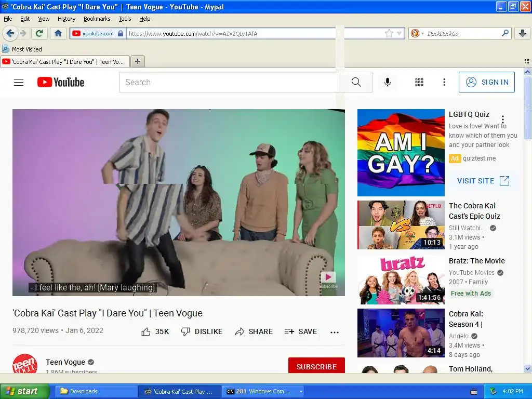Screen dimensions: 532x399
Task: Open YouTube settings three-dot menu
Action: (x=444, y=82)
